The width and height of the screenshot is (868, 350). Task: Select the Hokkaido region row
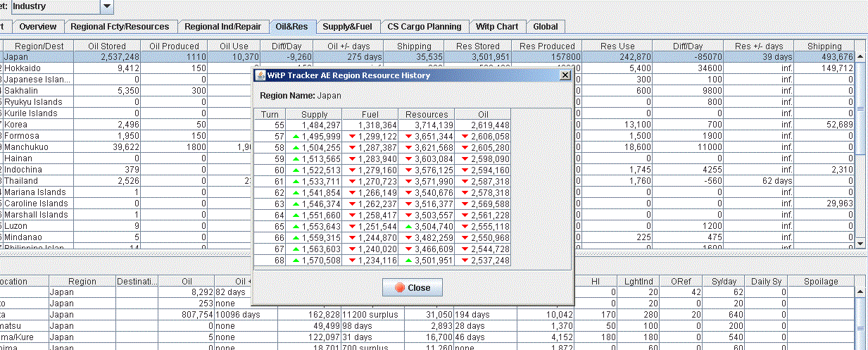pos(428,68)
